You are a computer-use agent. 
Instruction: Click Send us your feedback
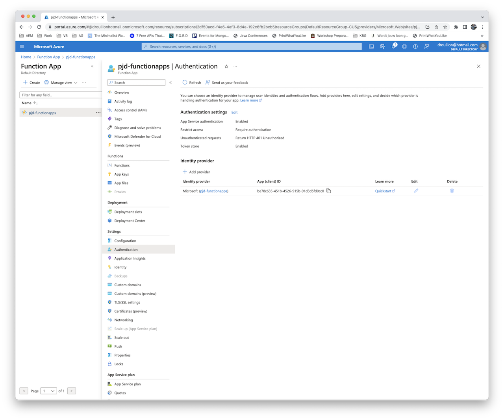tap(227, 83)
